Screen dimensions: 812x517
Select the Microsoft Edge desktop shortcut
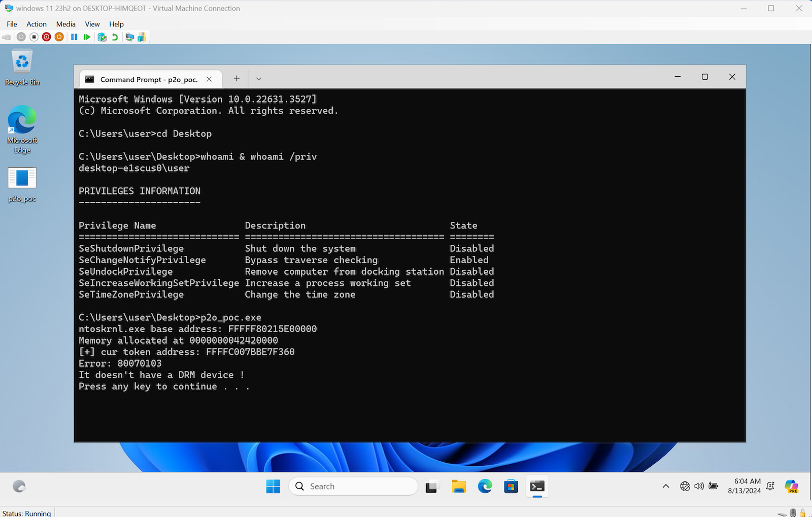pos(22,130)
